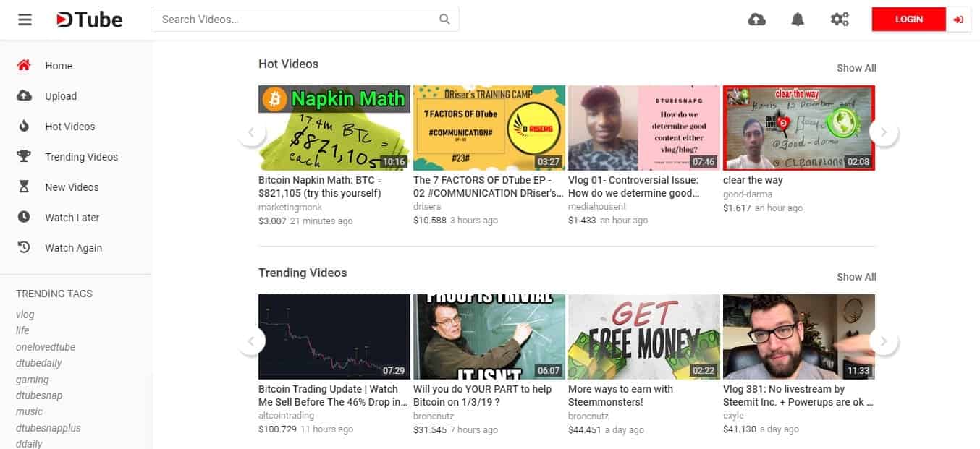
Task: Open Trending Videos from the sidebar
Action: click(81, 157)
